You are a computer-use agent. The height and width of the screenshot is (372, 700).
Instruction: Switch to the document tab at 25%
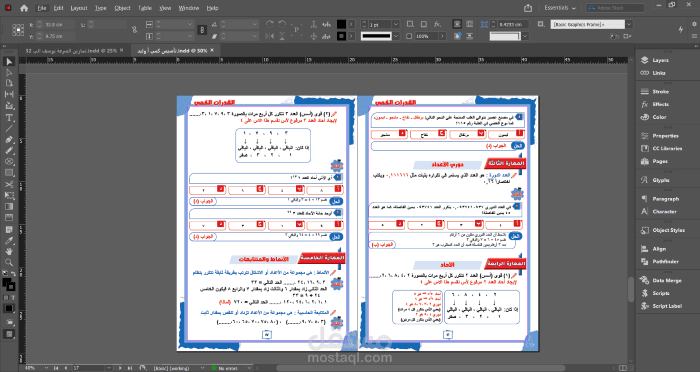click(74, 51)
